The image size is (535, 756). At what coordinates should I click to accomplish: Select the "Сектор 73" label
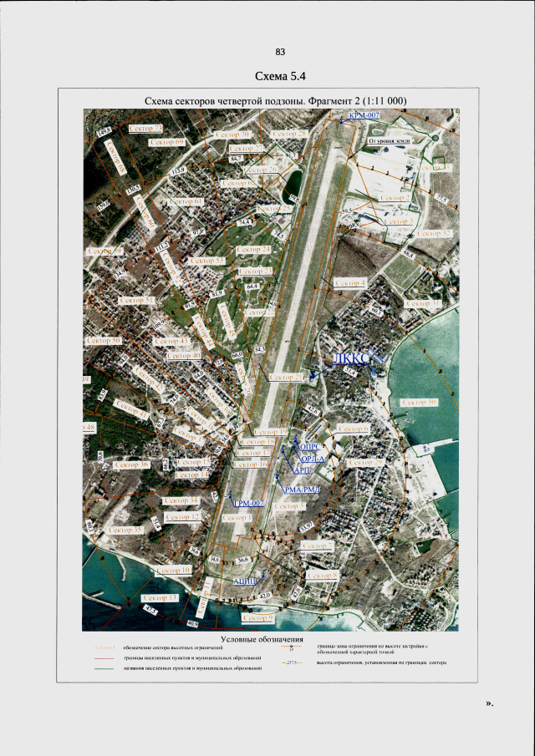(146, 129)
